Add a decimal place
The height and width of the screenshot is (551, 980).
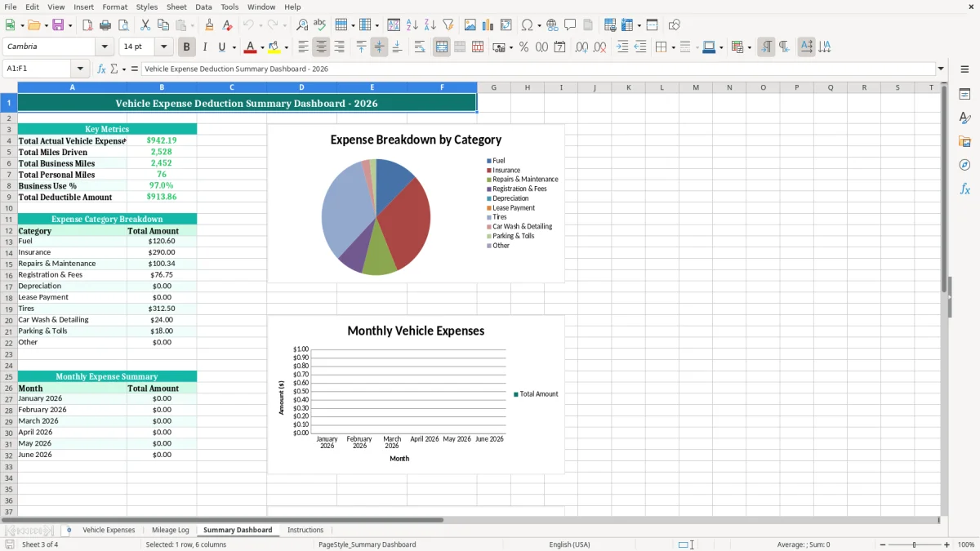pos(581,47)
